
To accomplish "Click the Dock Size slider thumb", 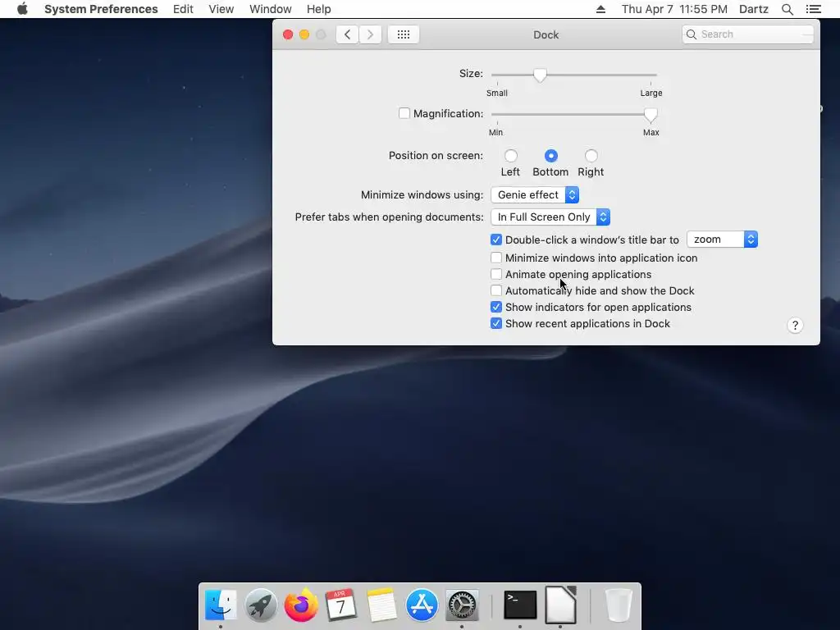I will click(540, 75).
